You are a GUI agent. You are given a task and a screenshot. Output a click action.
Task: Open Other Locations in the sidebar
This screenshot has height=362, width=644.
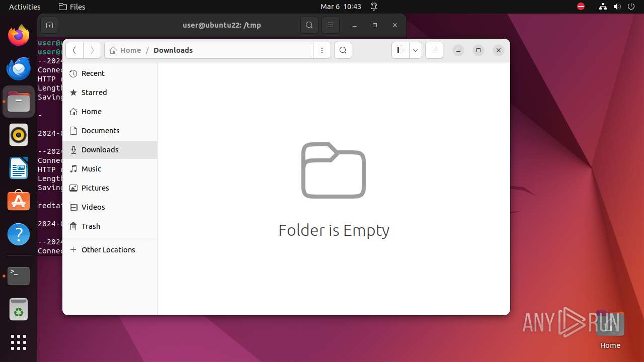click(110, 250)
